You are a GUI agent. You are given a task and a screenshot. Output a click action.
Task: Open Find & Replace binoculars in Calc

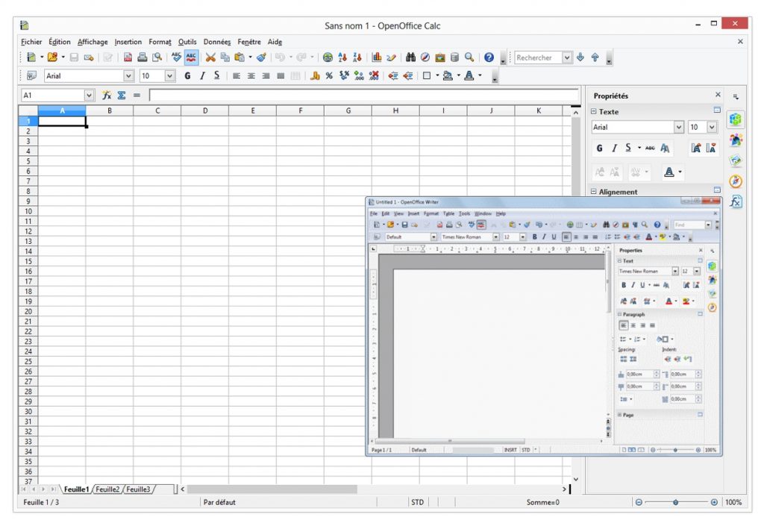point(411,57)
